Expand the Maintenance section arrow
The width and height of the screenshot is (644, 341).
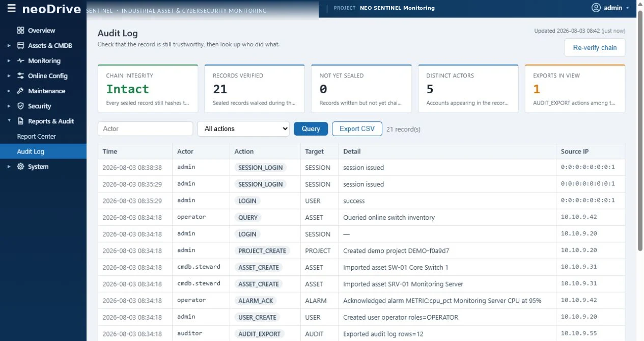pos(9,91)
